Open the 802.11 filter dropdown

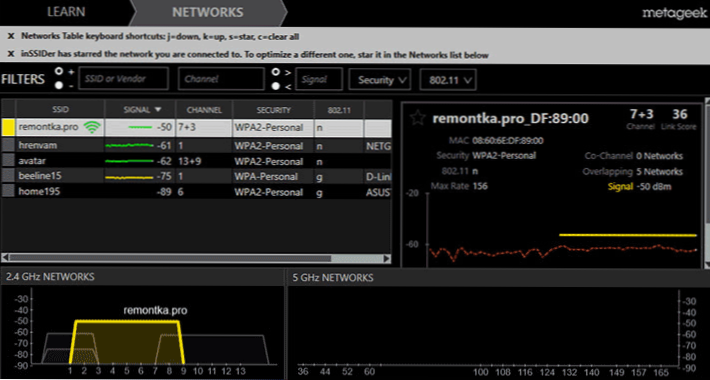point(448,80)
